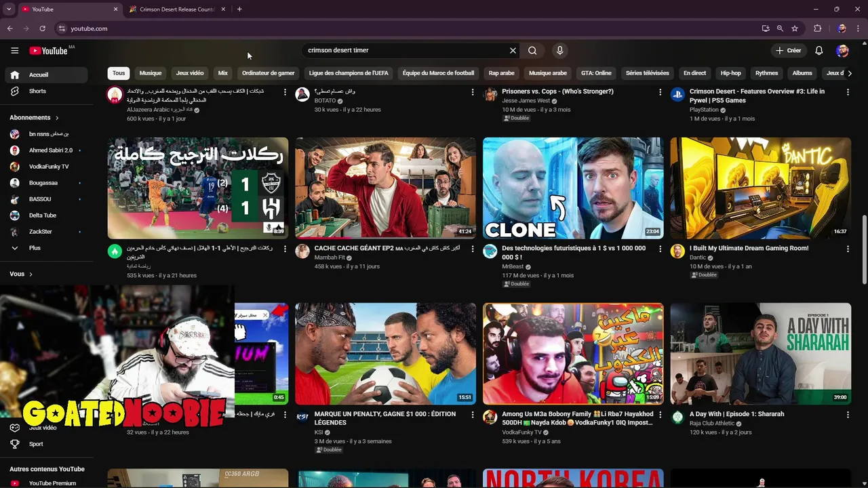The height and width of the screenshot is (488, 868).
Task: Open the tab search dropdown in Chrome
Action: 9,9
